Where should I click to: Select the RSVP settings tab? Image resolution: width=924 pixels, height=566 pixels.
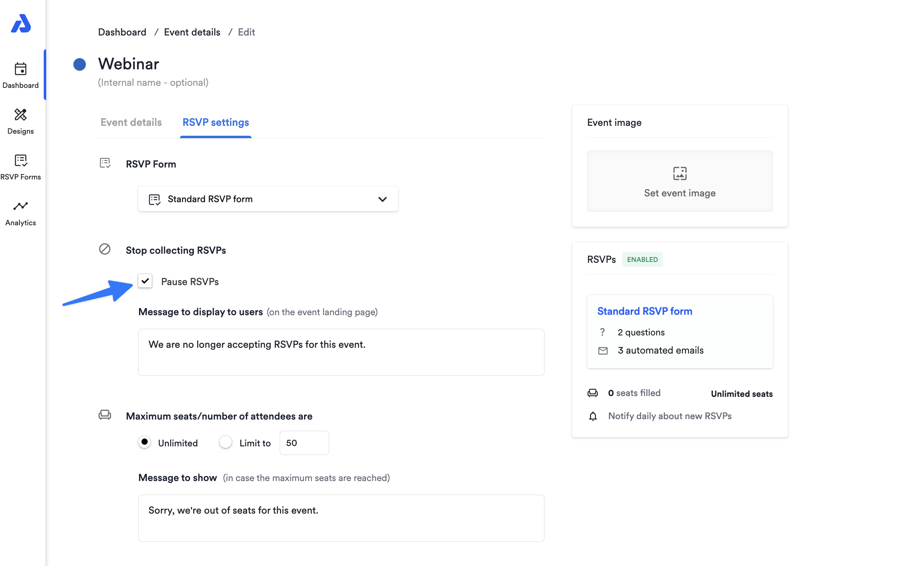(216, 123)
